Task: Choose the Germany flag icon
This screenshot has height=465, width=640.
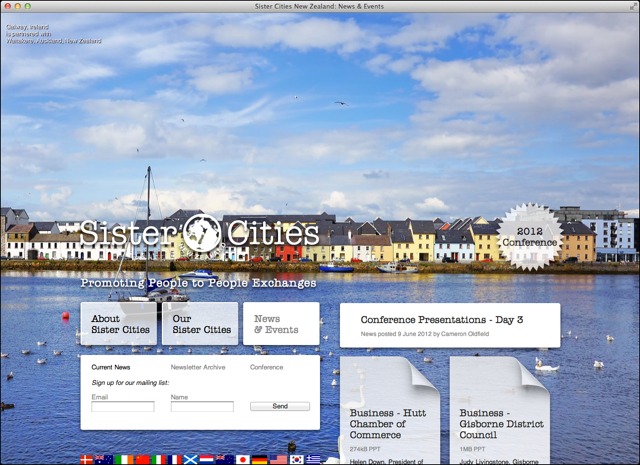Action: [259, 460]
